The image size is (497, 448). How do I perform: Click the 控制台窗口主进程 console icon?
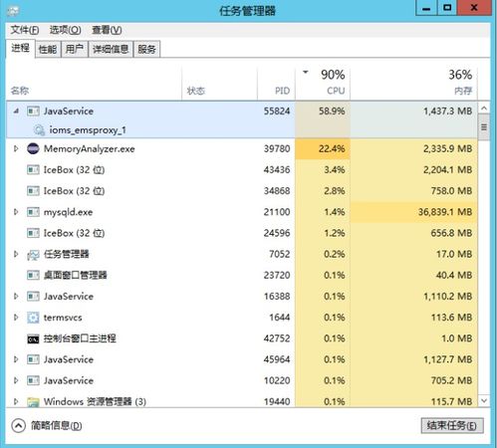(33, 338)
